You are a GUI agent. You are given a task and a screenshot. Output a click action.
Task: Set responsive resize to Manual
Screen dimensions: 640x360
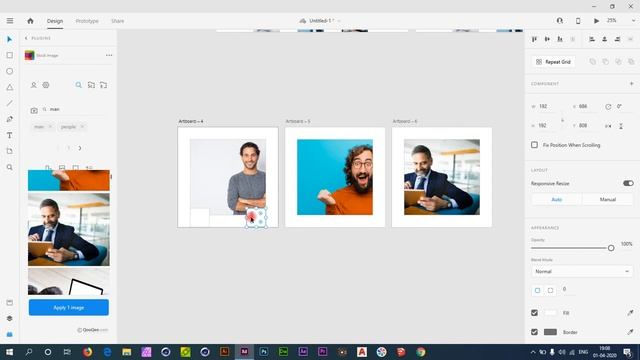(x=607, y=200)
